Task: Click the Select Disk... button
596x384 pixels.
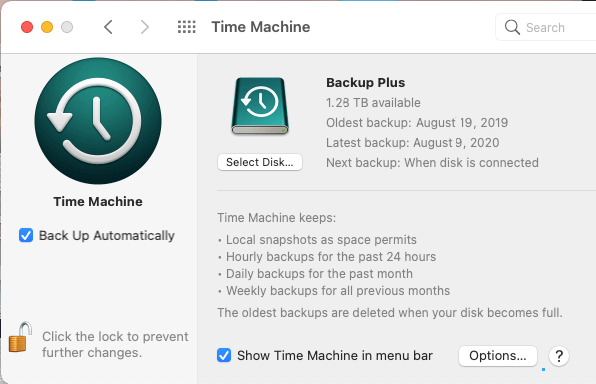Action: pos(260,162)
